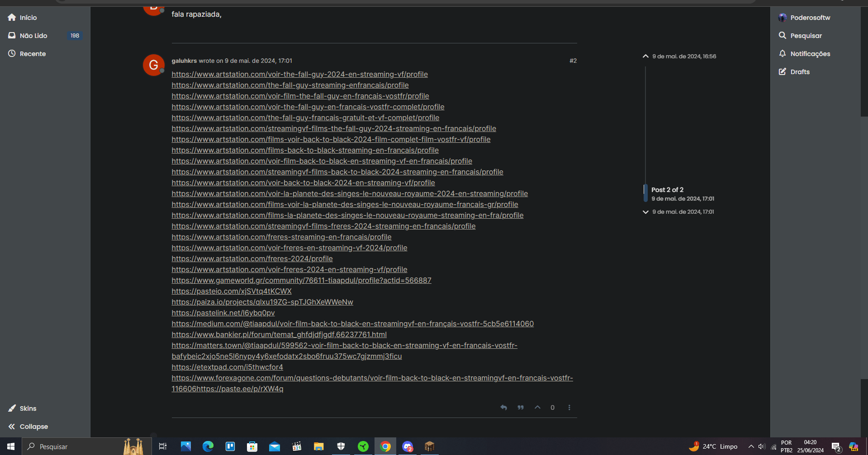Open the brown box app on the taskbar
The height and width of the screenshot is (455, 868).
(x=430, y=446)
